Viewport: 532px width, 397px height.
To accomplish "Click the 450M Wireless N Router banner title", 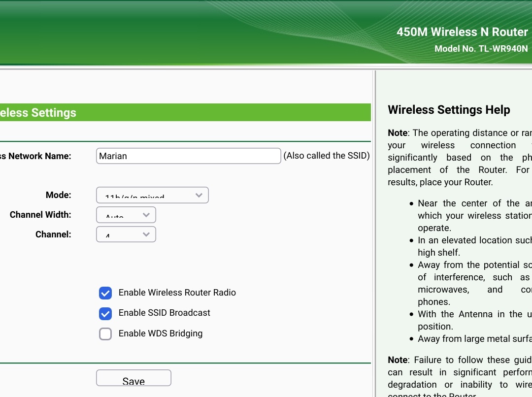I will 462,32.
